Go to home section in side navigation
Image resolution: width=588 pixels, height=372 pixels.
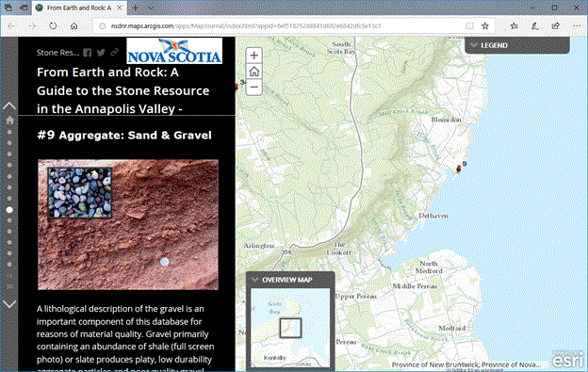pos(9,121)
